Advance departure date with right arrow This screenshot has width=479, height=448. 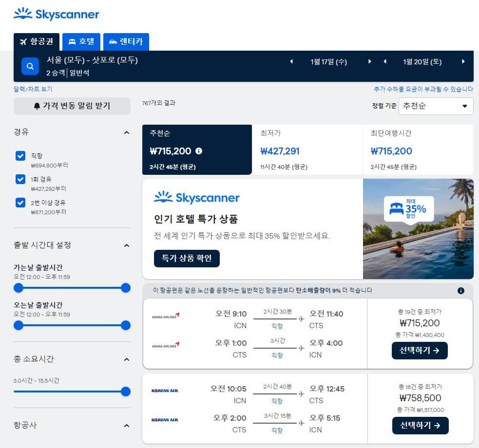(x=370, y=62)
